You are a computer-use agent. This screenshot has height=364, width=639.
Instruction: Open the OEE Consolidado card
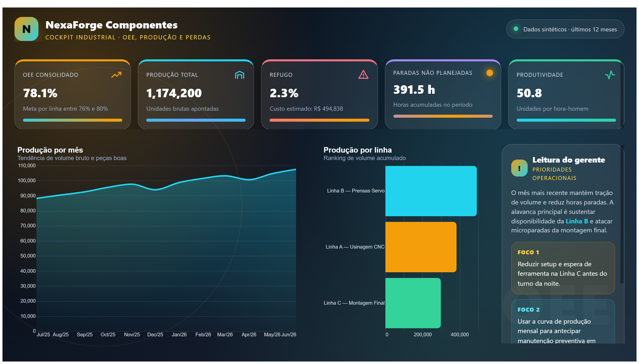(x=73, y=94)
